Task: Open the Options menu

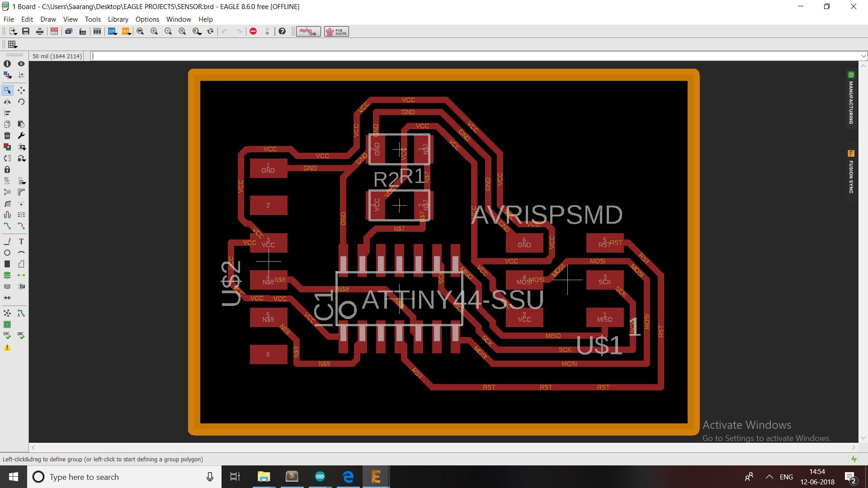Action: point(147,19)
